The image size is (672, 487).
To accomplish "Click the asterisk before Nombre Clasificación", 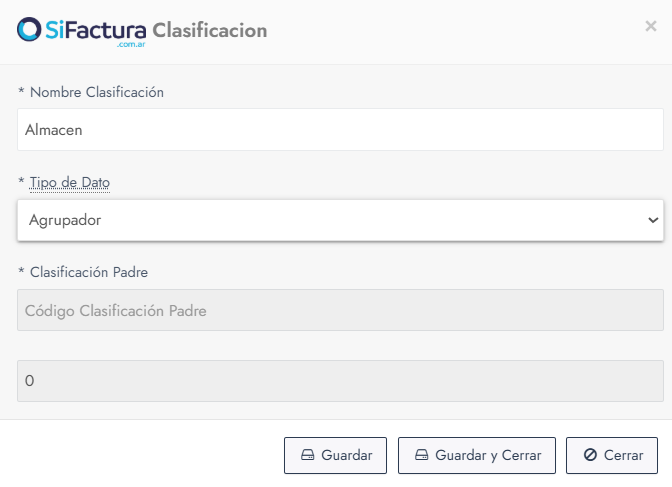I will (x=22, y=92).
